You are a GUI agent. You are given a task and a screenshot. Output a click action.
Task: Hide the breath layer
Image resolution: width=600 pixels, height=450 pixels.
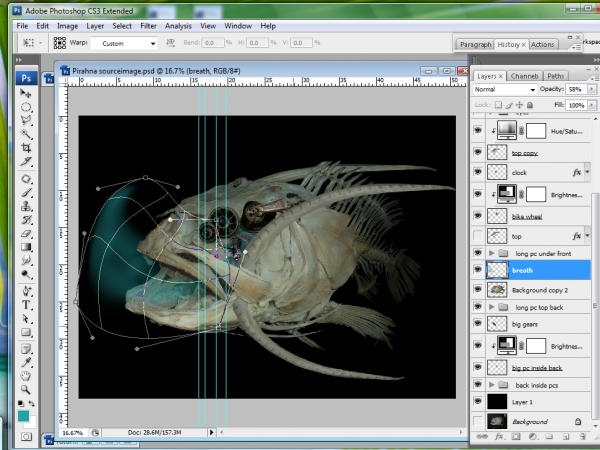(478, 270)
